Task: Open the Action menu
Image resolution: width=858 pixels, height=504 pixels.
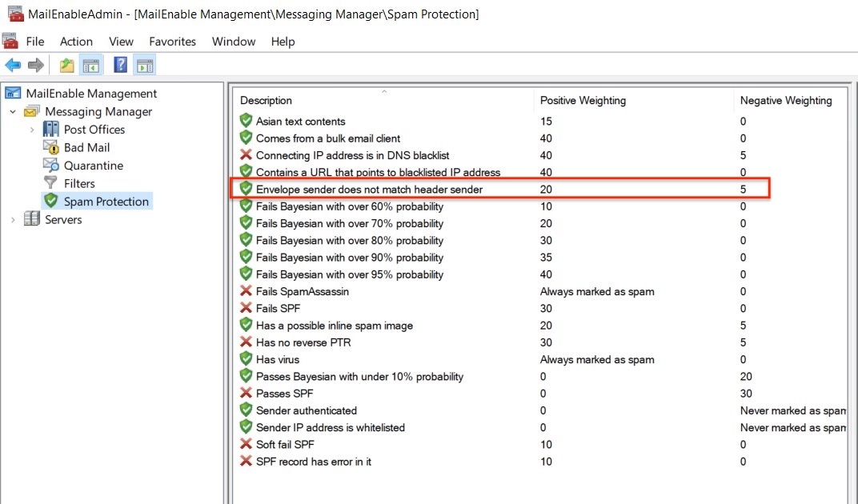Action: tap(76, 42)
